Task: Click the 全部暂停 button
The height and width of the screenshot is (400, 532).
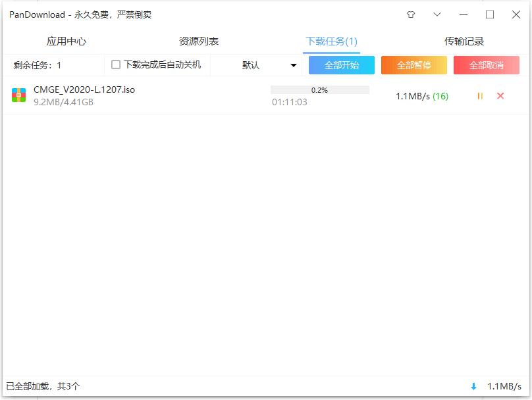Action: click(413, 65)
